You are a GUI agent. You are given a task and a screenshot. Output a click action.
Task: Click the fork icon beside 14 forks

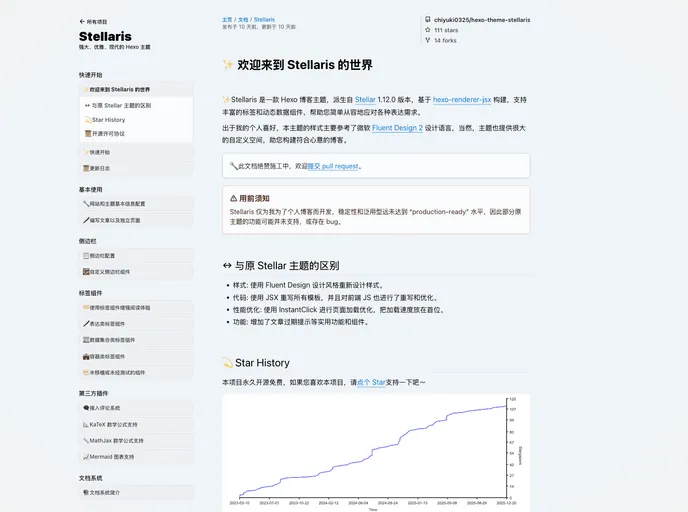(x=426, y=41)
